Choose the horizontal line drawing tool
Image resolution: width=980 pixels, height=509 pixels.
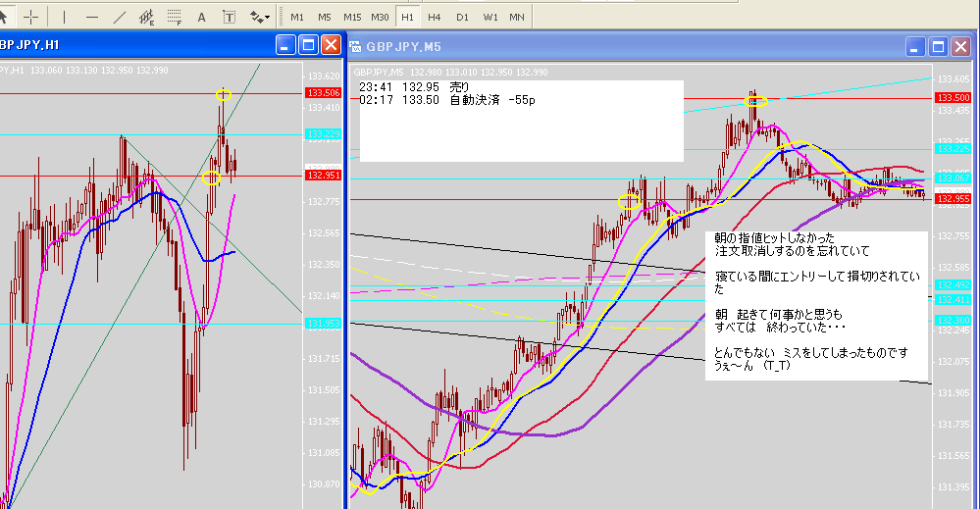(x=92, y=17)
